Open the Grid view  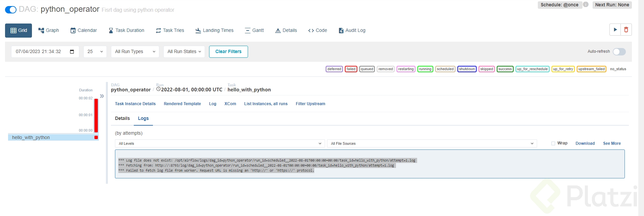(x=18, y=31)
